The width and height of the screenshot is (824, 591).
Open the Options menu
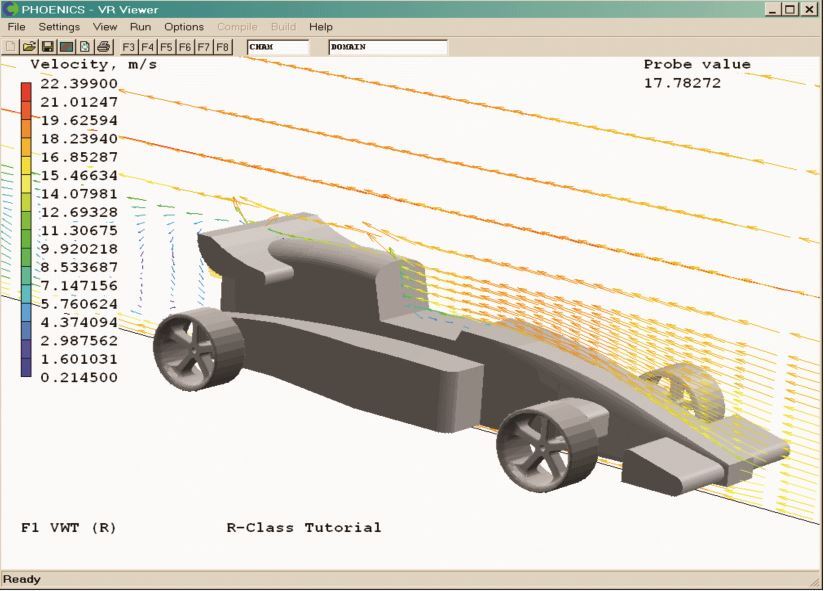[x=184, y=27]
